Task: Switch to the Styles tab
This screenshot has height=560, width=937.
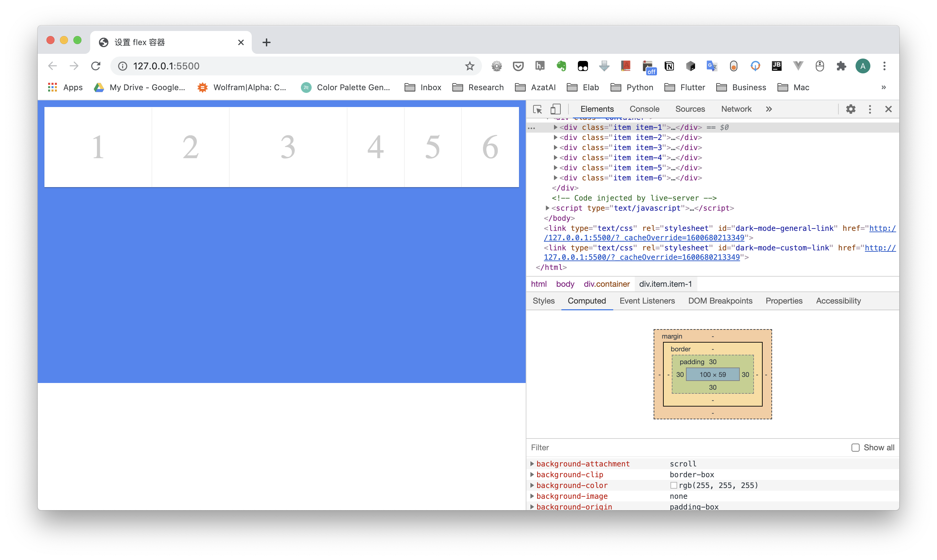Action: pos(544,301)
